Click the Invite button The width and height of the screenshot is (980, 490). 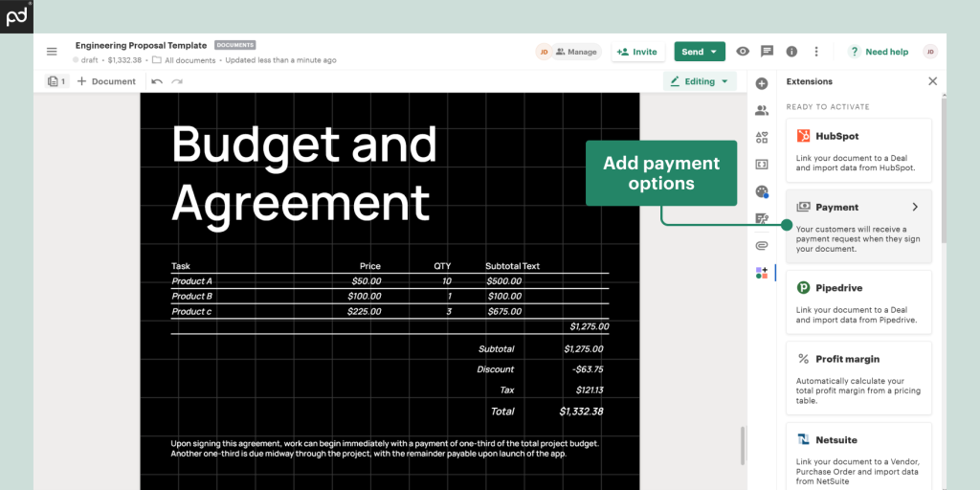[x=637, y=52]
